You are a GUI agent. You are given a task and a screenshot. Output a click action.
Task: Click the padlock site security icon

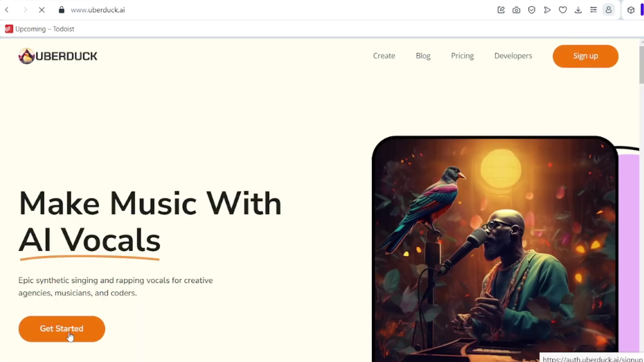[x=61, y=10]
